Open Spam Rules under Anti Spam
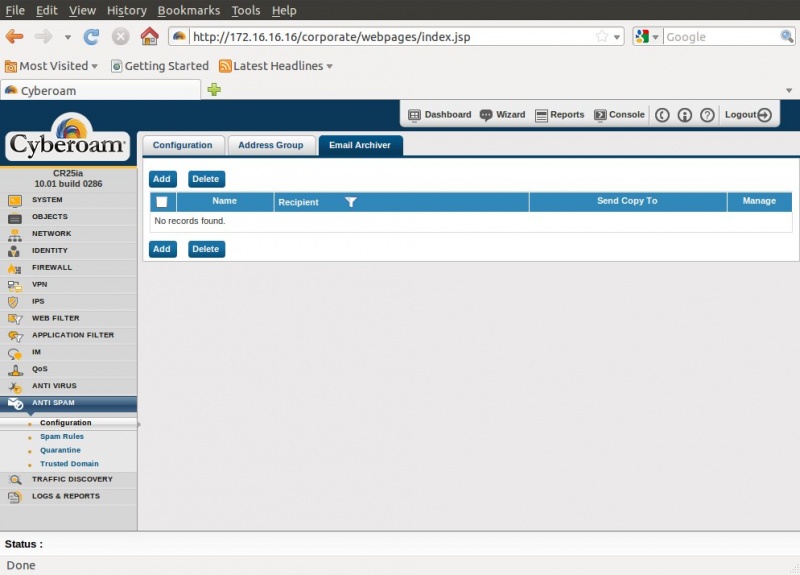 pyautogui.click(x=62, y=437)
